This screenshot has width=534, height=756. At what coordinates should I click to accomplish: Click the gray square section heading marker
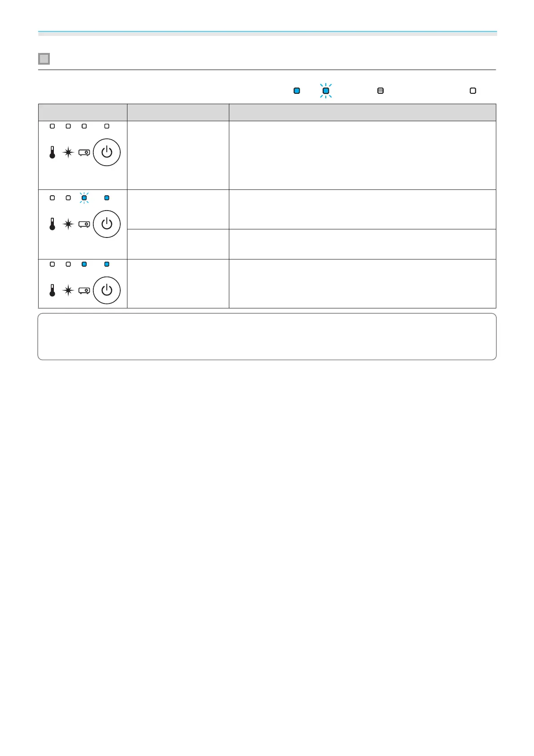pos(44,59)
